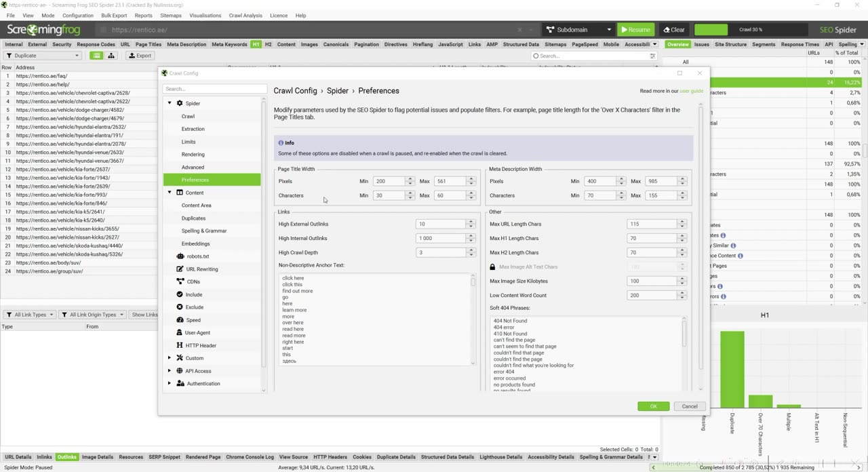This screenshot has height=472, width=868.
Task: Select the URL Rewriting pencil icon
Action: (x=180, y=269)
